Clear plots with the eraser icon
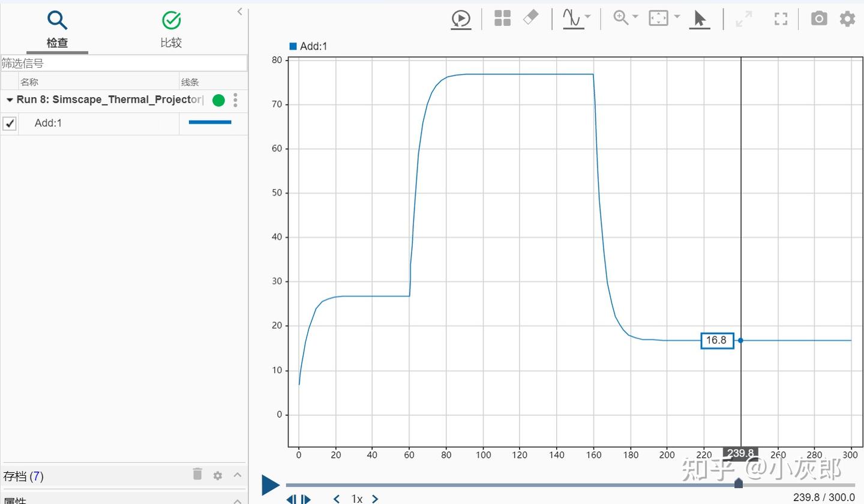 532,18
